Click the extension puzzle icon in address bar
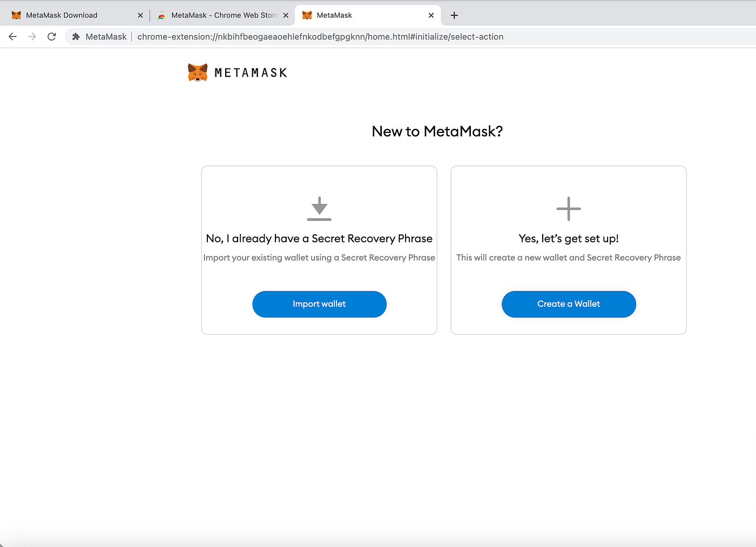This screenshot has height=547, width=756. pyautogui.click(x=76, y=37)
